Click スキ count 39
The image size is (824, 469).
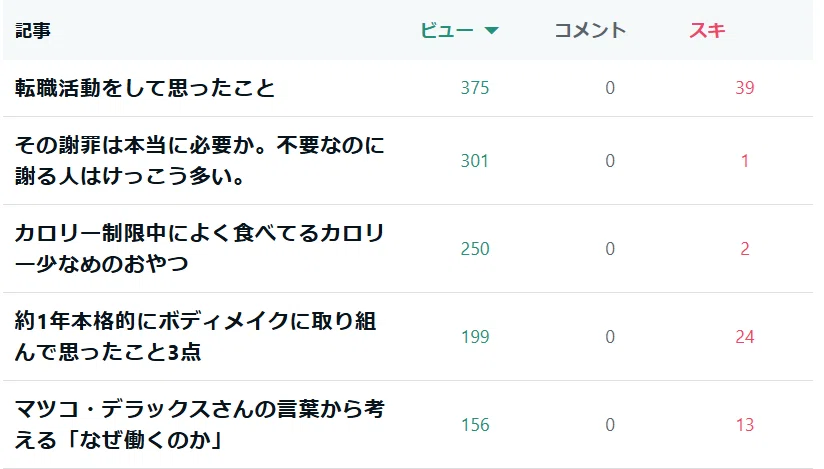(745, 88)
